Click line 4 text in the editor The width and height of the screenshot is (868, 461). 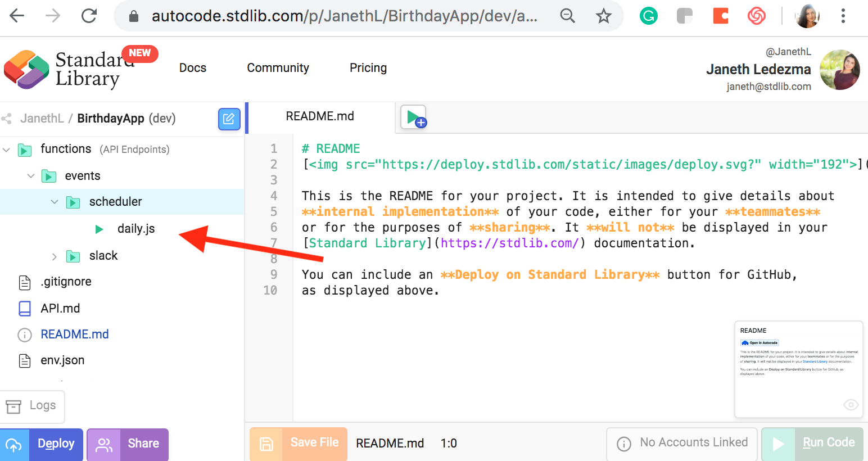click(568, 196)
